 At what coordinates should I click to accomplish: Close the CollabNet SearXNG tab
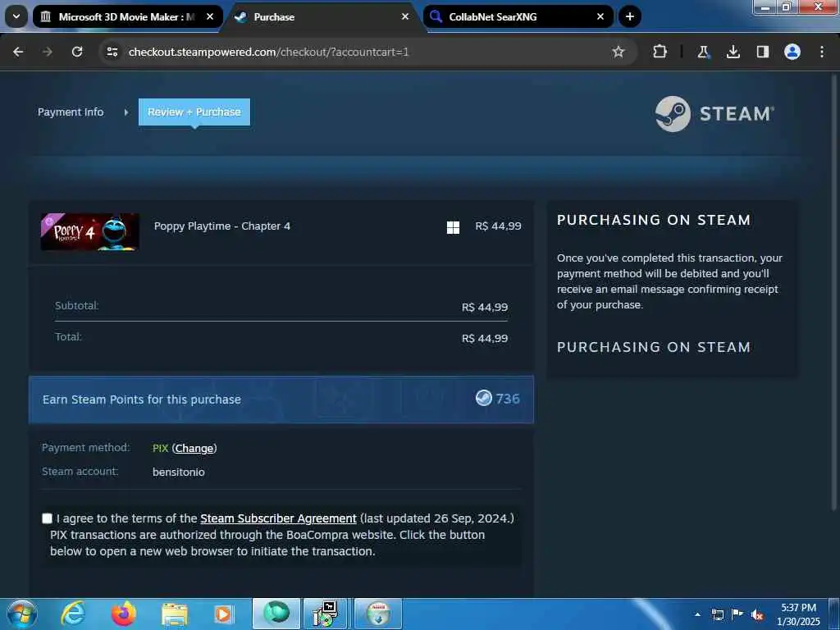point(600,16)
